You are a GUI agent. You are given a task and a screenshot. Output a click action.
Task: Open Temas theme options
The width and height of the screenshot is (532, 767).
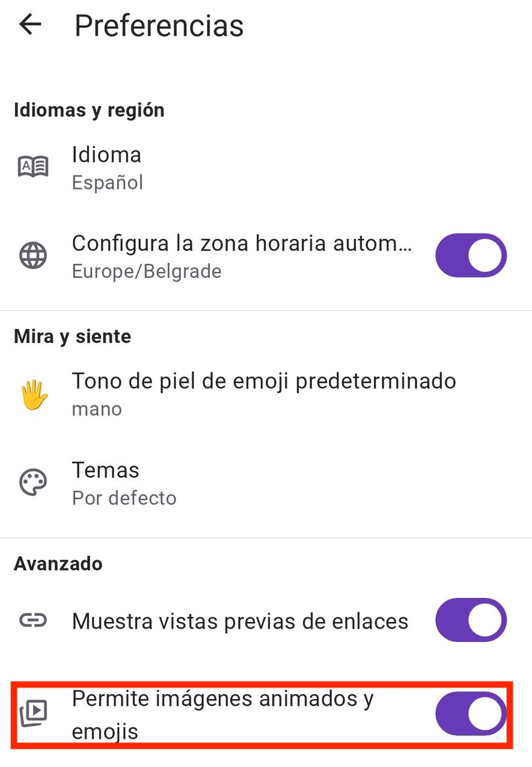point(106,470)
